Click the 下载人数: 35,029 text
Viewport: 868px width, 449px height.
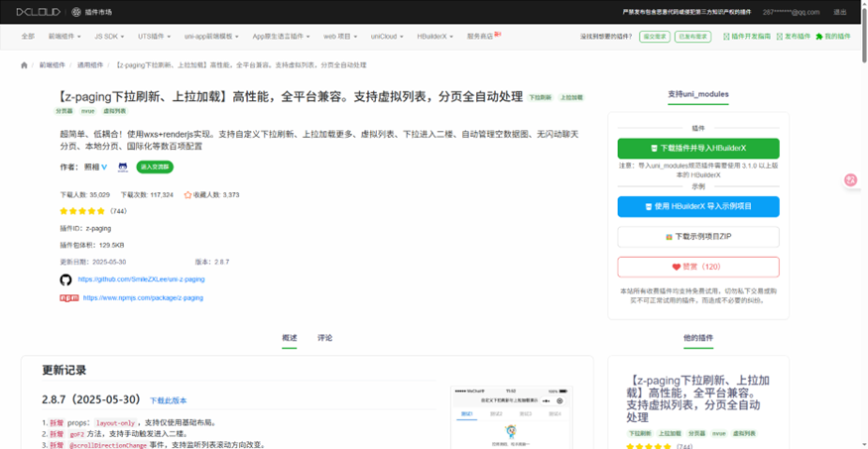[84, 195]
